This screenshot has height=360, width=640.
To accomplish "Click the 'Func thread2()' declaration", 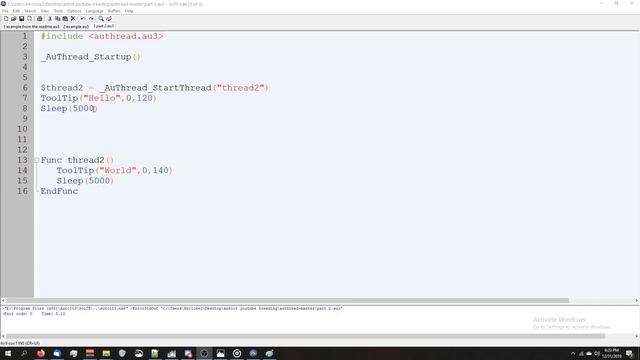I will click(x=77, y=160).
